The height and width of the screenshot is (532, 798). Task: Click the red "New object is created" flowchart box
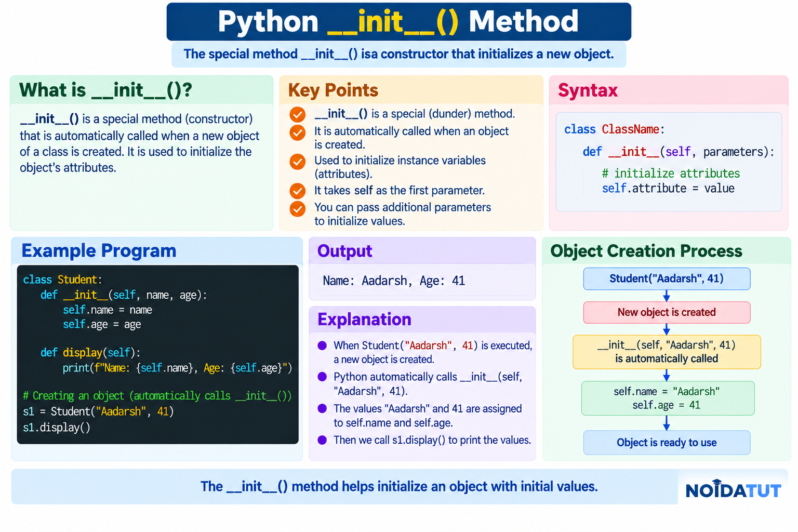coord(667,312)
